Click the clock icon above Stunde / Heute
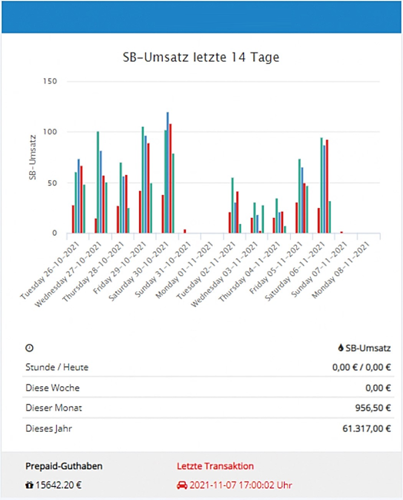 [29, 348]
